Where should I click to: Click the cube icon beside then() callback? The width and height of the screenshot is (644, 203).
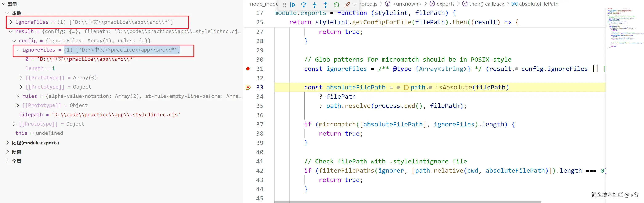[x=465, y=4]
